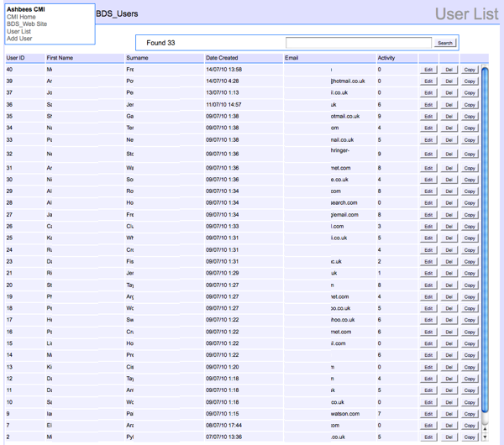This screenshot has width=504, height=445.
Task: Select the hotmail.co.uk email for user 39
Action: pos(348,81)
